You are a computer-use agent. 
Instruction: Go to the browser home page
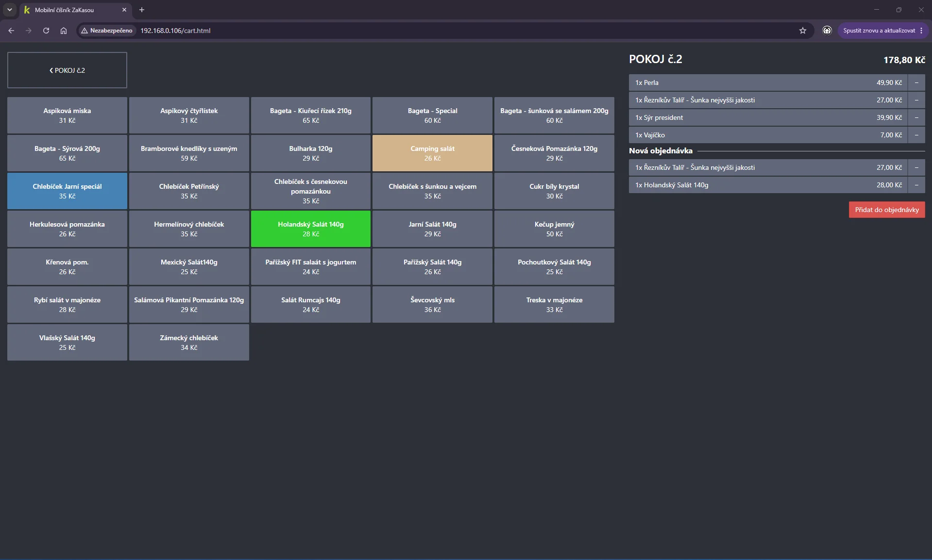click(x=64, y=31)
